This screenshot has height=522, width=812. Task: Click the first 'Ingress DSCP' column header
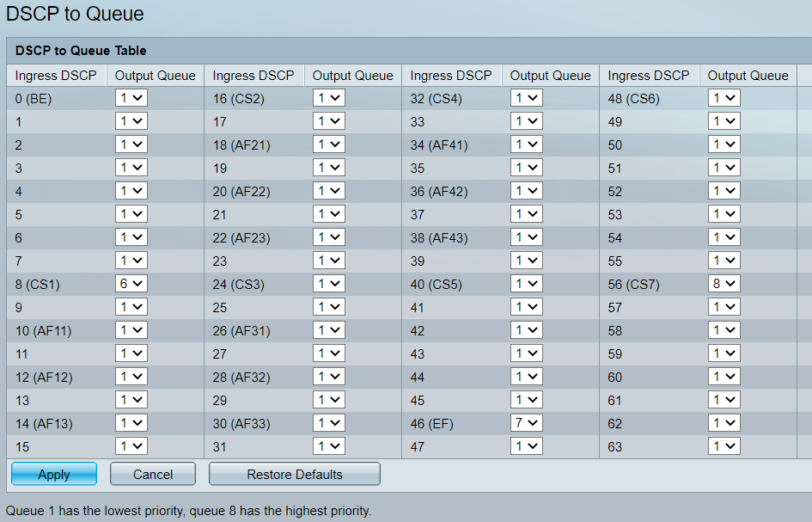click(56, 76)
